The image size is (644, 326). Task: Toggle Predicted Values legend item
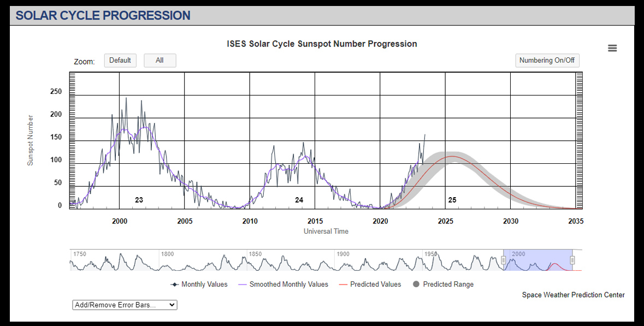pos(370,284)
